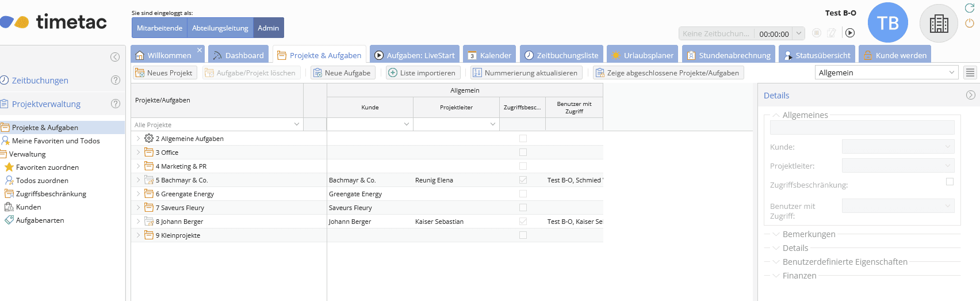Open help icon next to Zeitbuchungen
The height and width of the screenshot is (301, 980).
click(x=116, y=80)
